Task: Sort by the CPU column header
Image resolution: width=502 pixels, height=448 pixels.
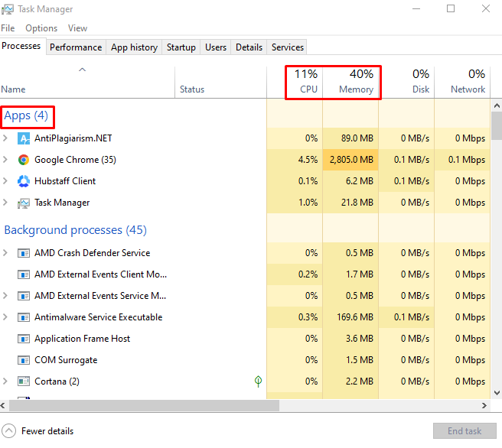Action: [x=295, y=82]
